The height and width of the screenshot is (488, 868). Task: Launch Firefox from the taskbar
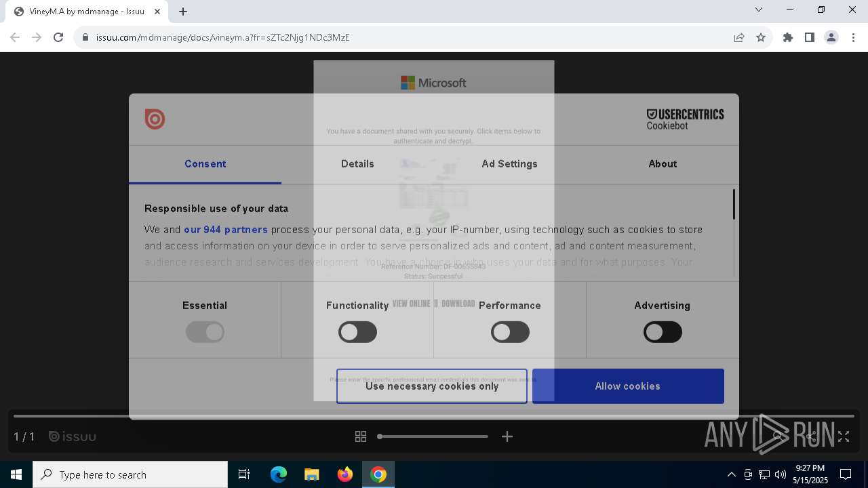tap(345, 474)
